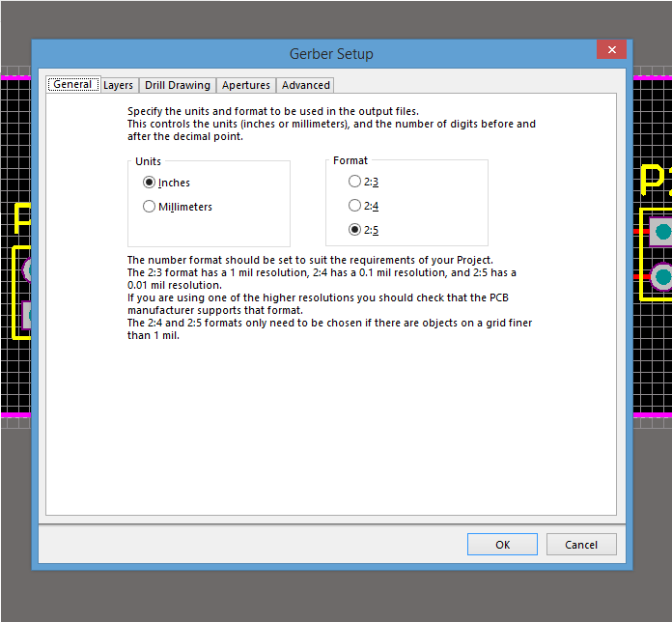Click the General tab
Image resolution: width=672 pixels, height=622 pixels.
pos(72,85)
